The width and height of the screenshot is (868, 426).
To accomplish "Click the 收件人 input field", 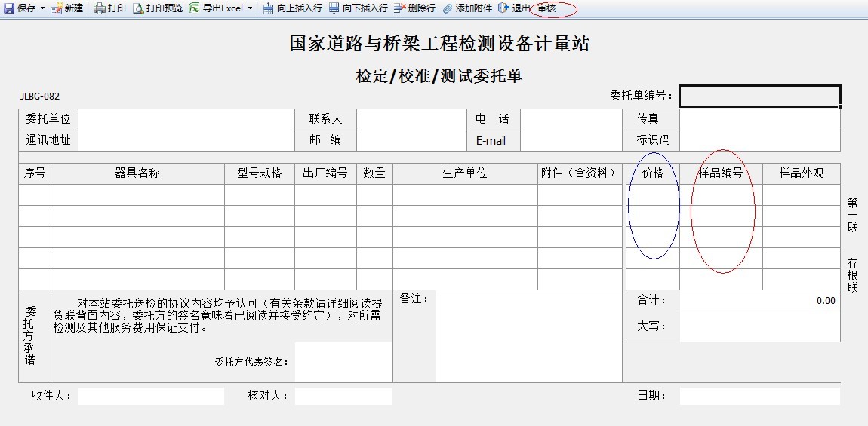I will (151, 396).
